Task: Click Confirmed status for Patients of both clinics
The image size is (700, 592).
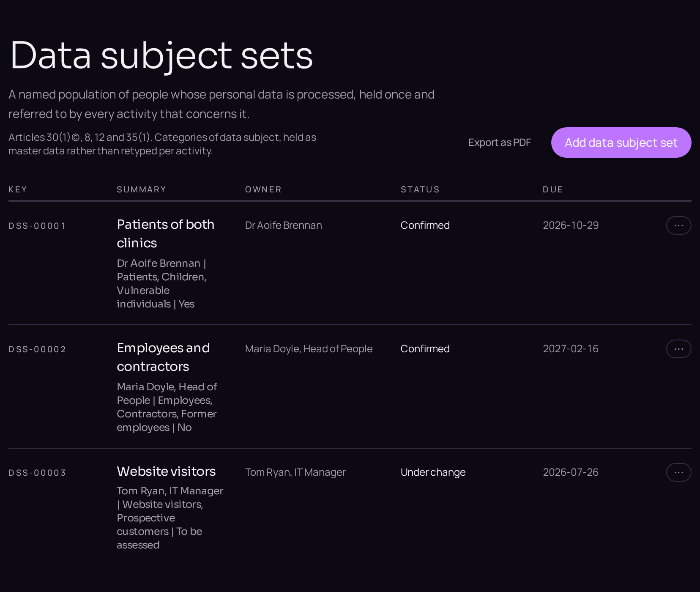Action: point(425,225)
